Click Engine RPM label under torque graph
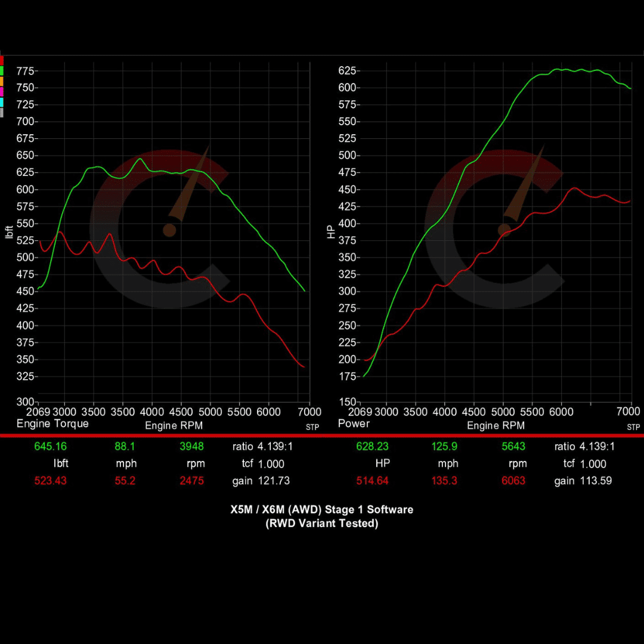The width and height of the screenshot is (644, 644). click(174, 425)
